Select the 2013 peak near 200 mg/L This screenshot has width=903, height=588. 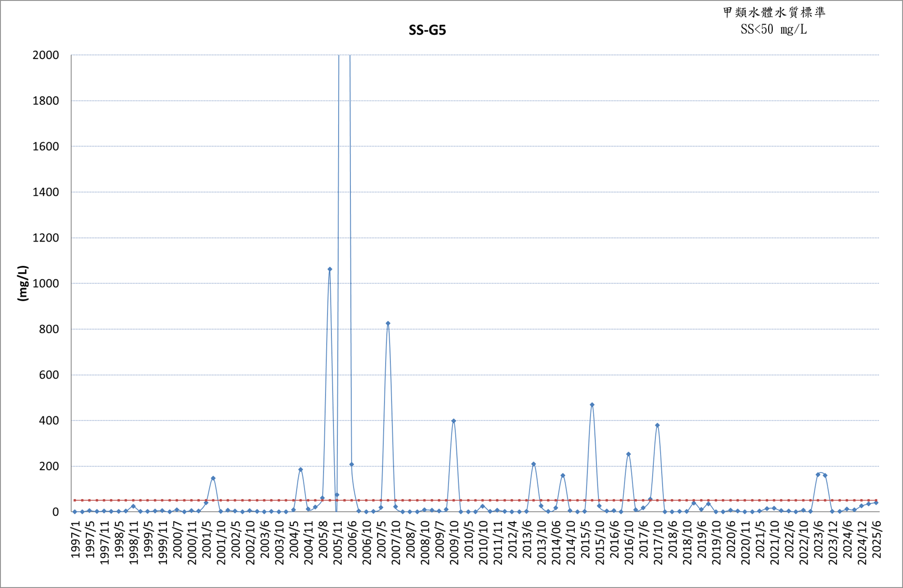534,464
